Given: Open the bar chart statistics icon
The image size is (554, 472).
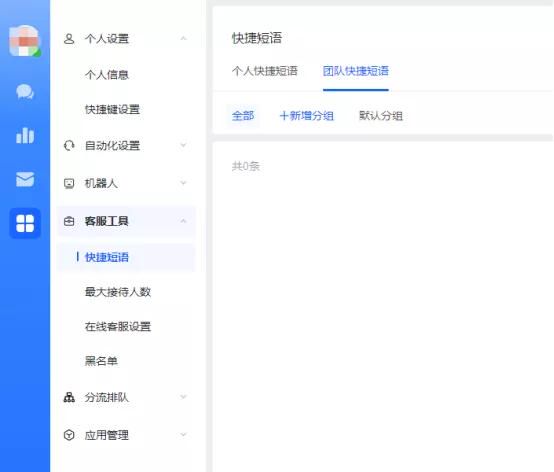Looking at the screenshot, I should 25,136.
